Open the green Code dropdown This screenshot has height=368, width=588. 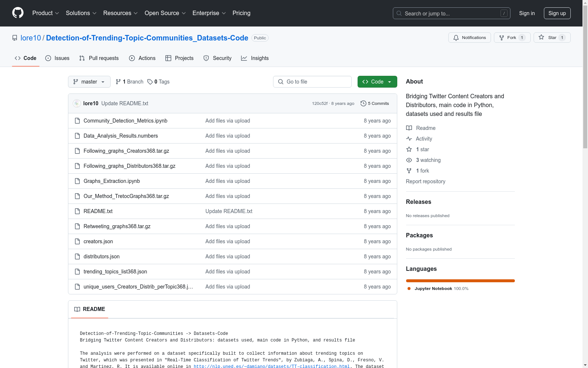click(x=377, y=82)
